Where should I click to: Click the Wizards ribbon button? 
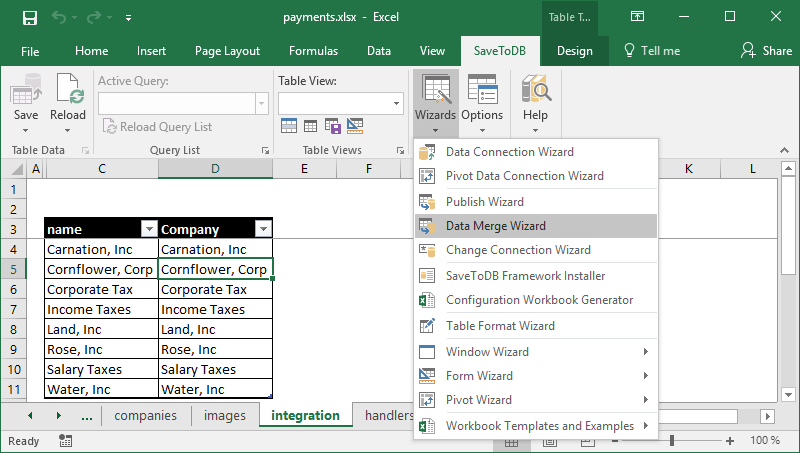point(435,102)
